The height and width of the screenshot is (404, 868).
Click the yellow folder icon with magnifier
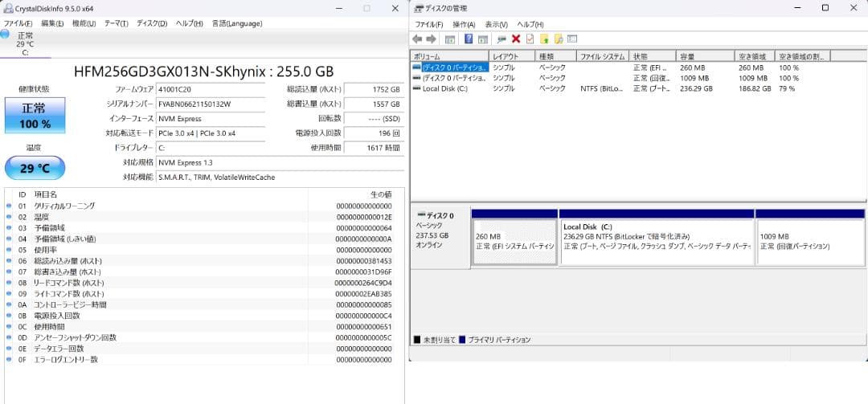[x=559, y=39]
